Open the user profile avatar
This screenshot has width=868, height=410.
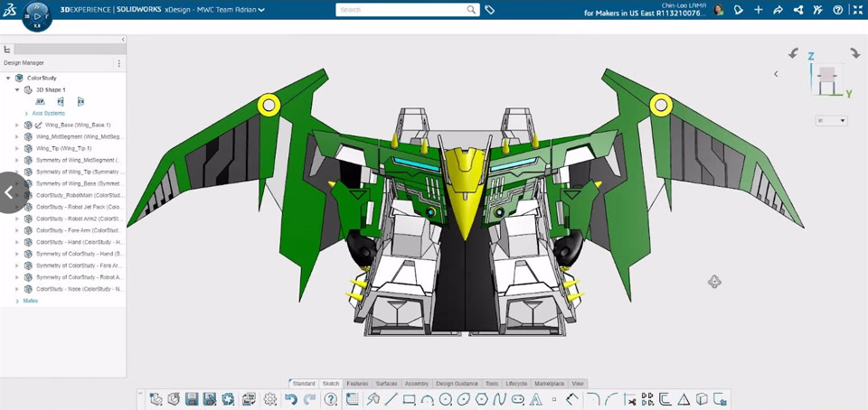(x=719, y=9)
